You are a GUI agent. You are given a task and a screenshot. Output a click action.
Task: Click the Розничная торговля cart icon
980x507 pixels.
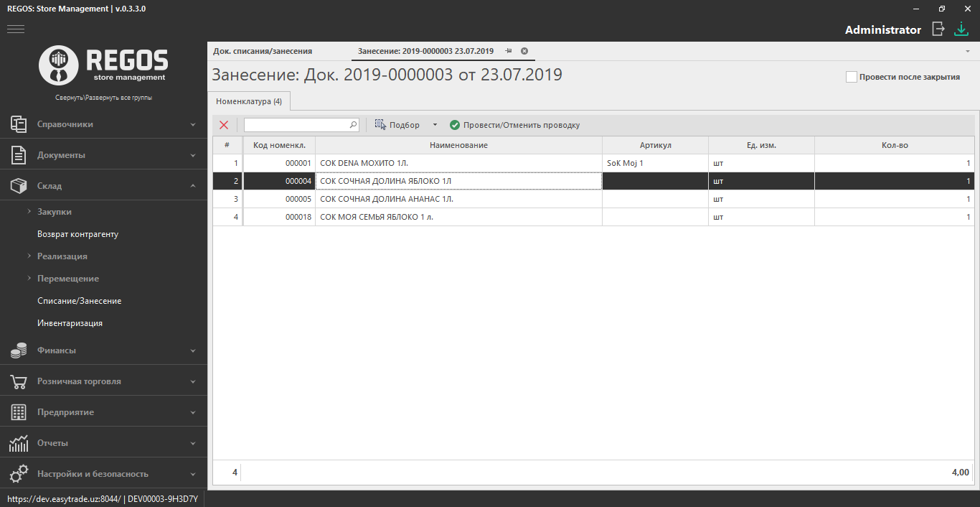click(x=19, y=381)
